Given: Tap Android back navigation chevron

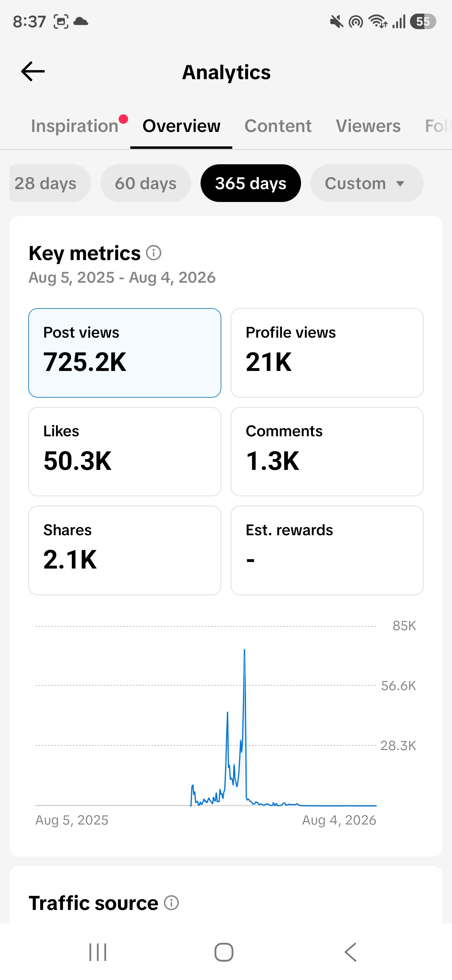Looking at the screenshot, I should pyautogui.click(x=351, y=952).
